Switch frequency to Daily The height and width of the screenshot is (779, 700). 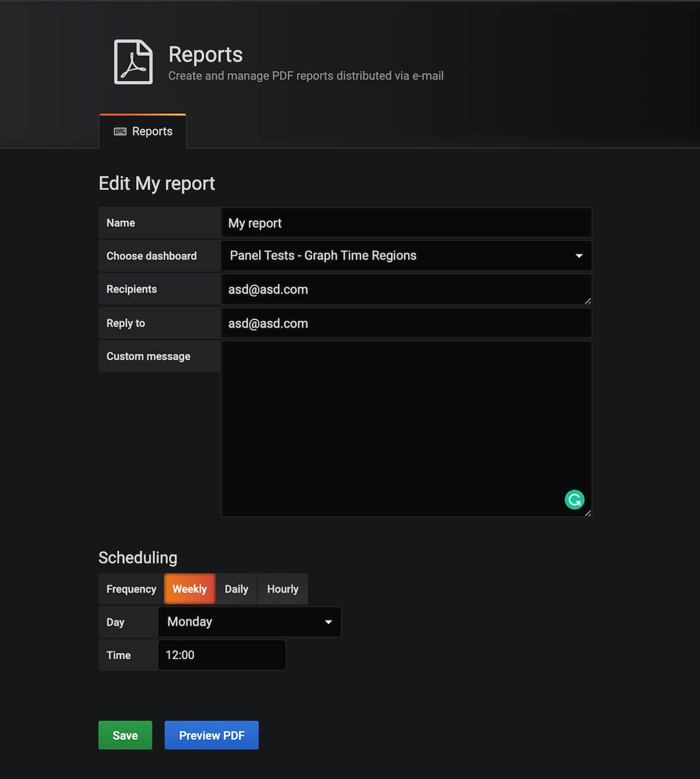click(x=236, y=589)
